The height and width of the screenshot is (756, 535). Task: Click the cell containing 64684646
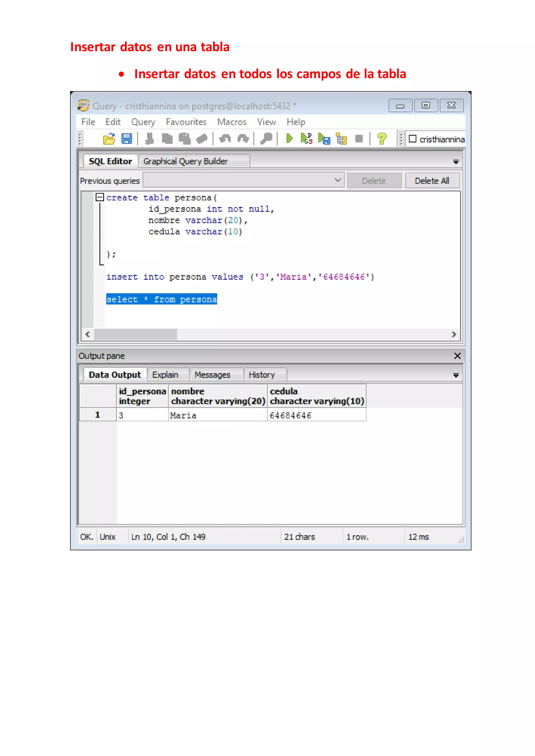pyautogui.click(x=317, y=415)
